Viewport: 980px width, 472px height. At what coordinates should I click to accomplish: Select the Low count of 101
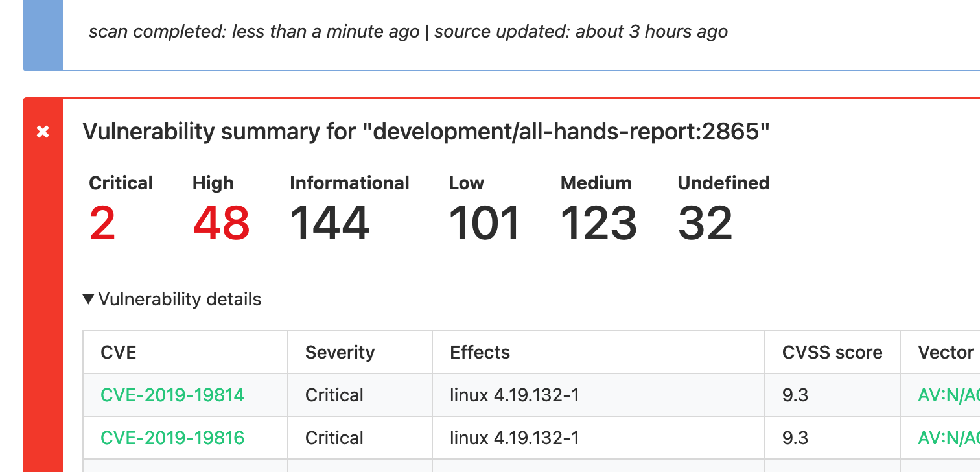click(x=484, y=224)
